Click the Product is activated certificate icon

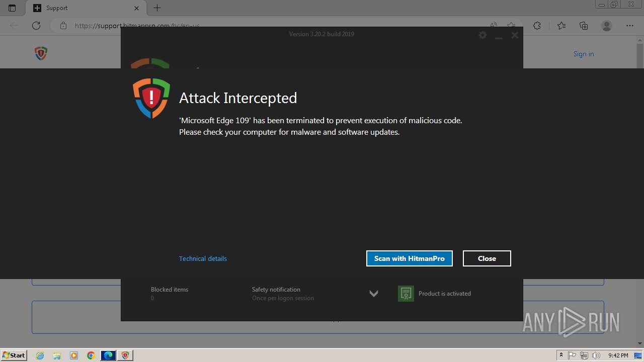pos(406,294)
